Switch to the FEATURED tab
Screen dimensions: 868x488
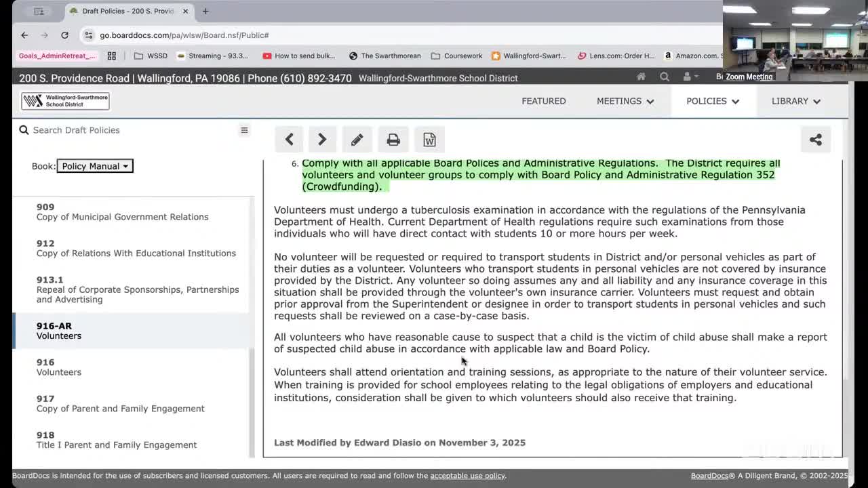pyautogui.click(x=543, y=100)
